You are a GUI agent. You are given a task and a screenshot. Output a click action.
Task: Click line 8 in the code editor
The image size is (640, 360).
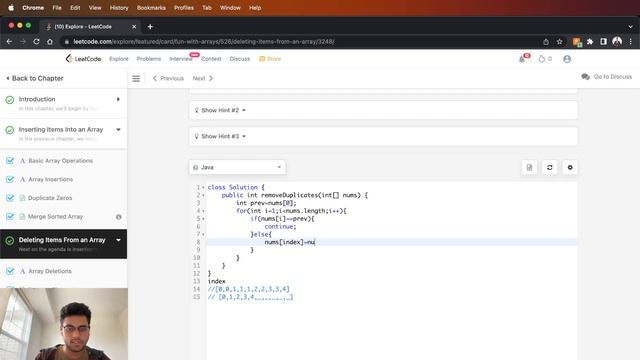click(x=392, y=242)
